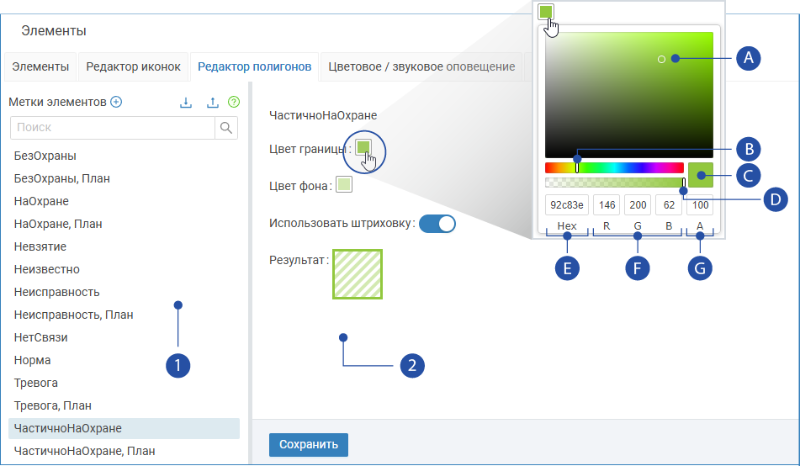This screenshot has height=466, width=800.
Task: Click the hue rainbow slider
Action: [x=614, y=167]
